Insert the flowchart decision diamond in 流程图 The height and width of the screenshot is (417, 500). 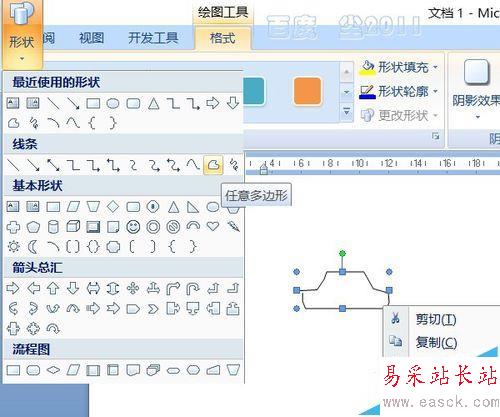[x=53, y=370]
